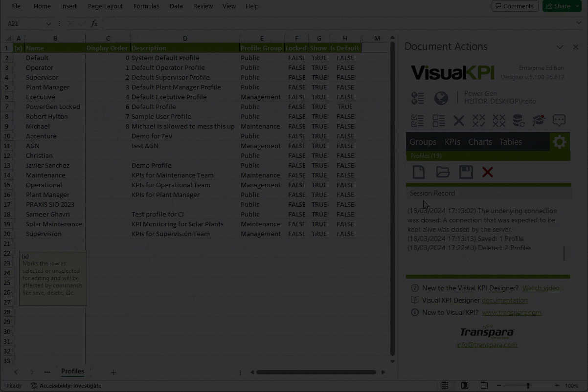Click the floppy disk save icon
Image resolution: width=588 pixels, height=392 pixels.
tap(466, 172)
